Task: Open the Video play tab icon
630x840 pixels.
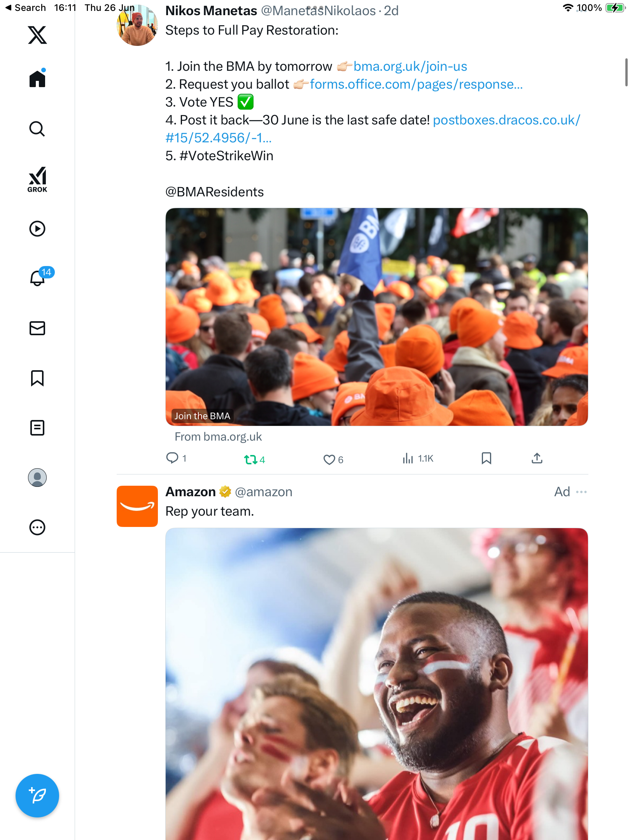Action: [37, 229]
